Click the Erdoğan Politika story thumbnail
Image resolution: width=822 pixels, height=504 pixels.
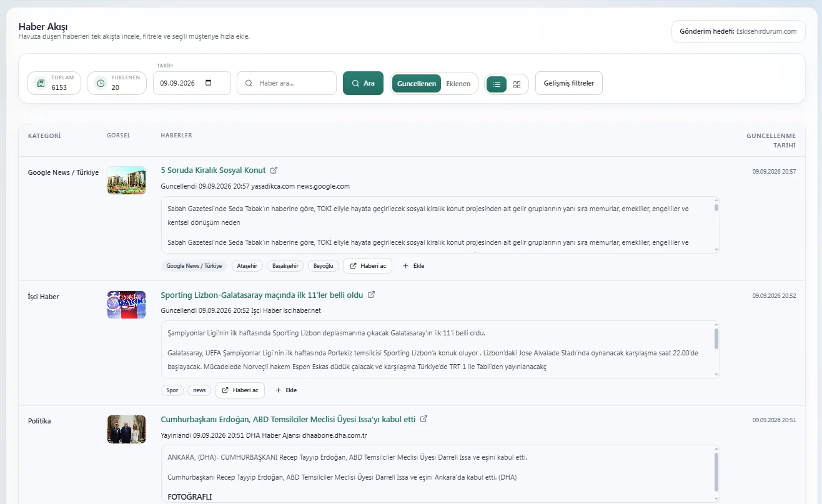pyautogui.click(x=126, y=428)
